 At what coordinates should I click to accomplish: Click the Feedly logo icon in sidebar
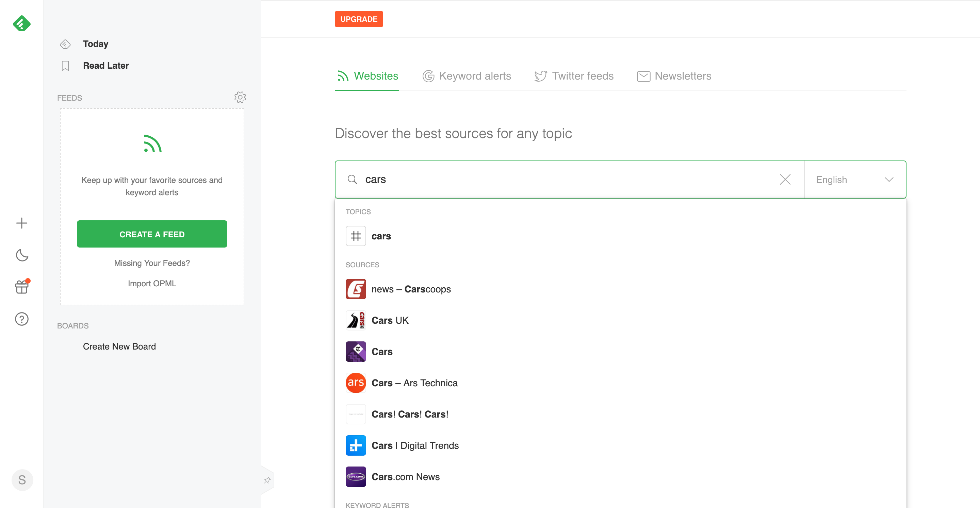pos(21,23)
